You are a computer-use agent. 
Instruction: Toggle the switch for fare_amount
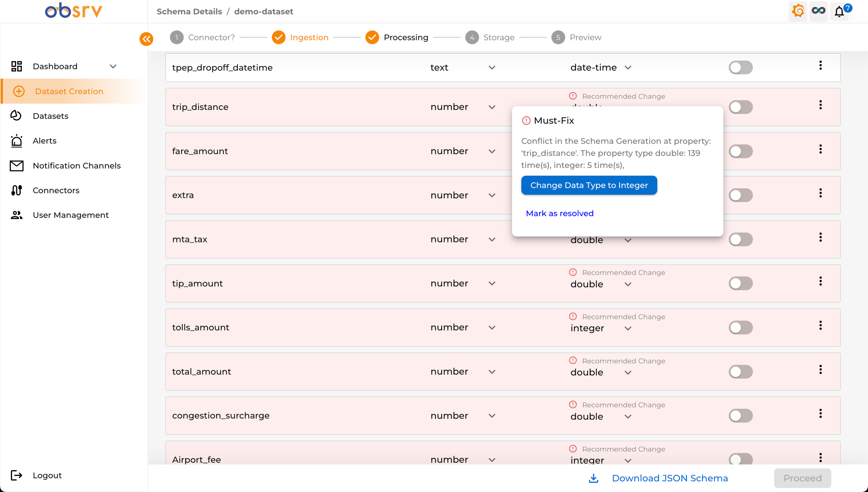(x=741, y=151)
